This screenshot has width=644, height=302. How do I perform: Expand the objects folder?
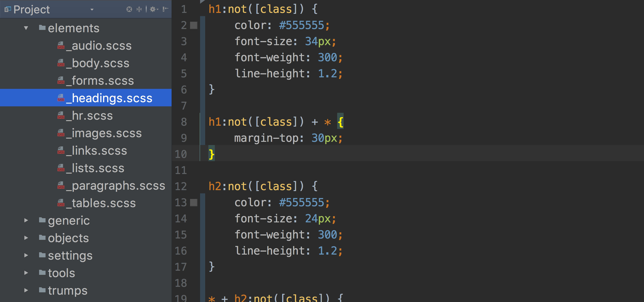pyautogui.click(x=26, y=238)
